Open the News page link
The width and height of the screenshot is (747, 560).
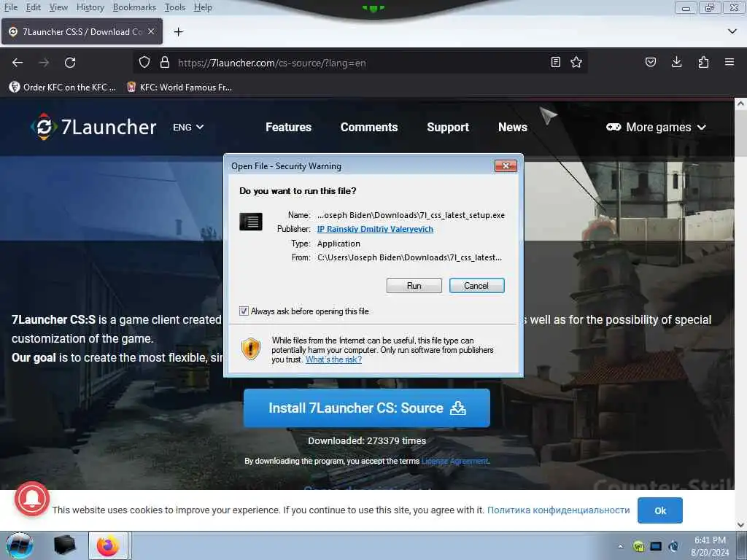pos(513,127)
